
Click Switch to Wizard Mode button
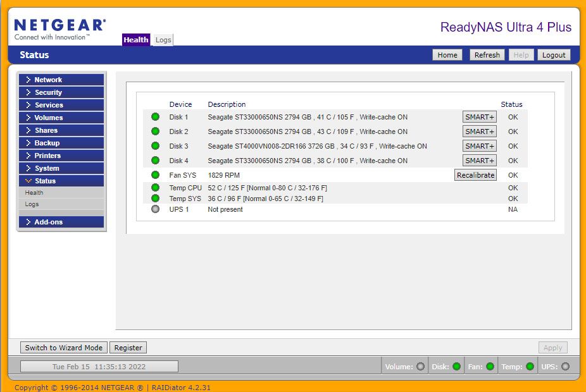tap(64, 348)
